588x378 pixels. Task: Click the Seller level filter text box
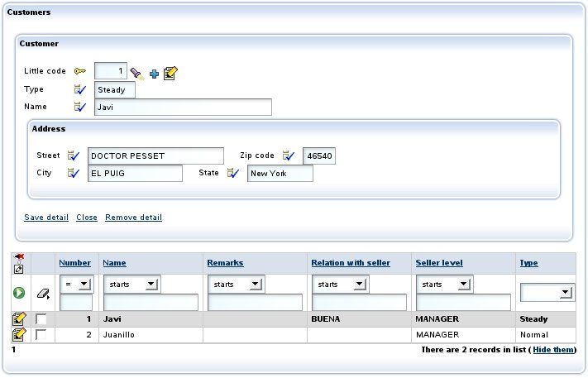[463, 302]
